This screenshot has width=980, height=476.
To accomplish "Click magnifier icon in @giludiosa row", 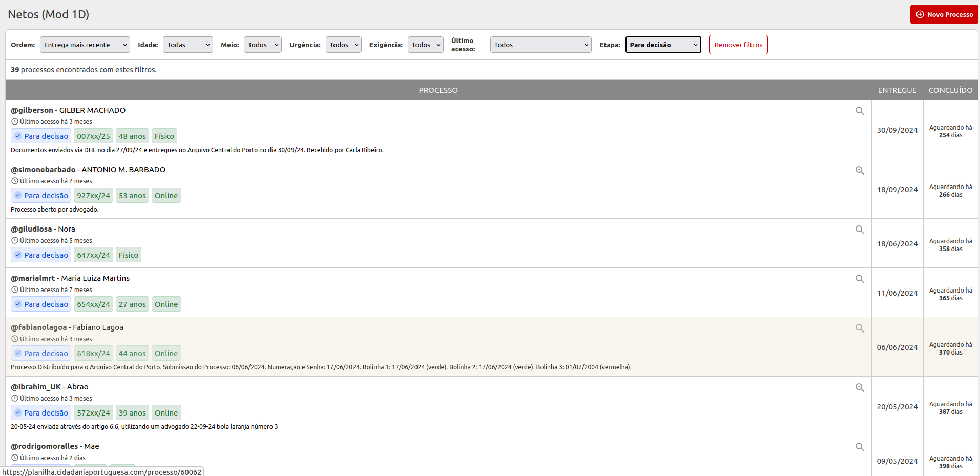I will pyautogui.click(x=860, y=230).
